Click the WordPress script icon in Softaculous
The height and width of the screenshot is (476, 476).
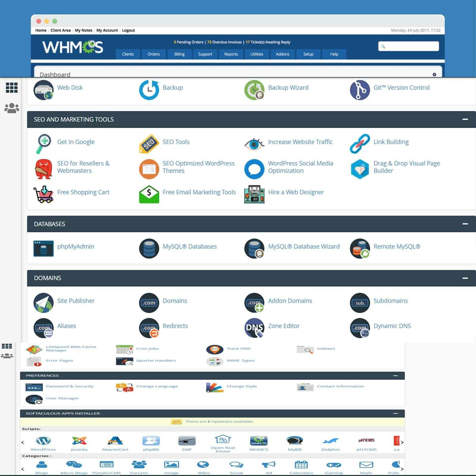click(x=43, y=441)
